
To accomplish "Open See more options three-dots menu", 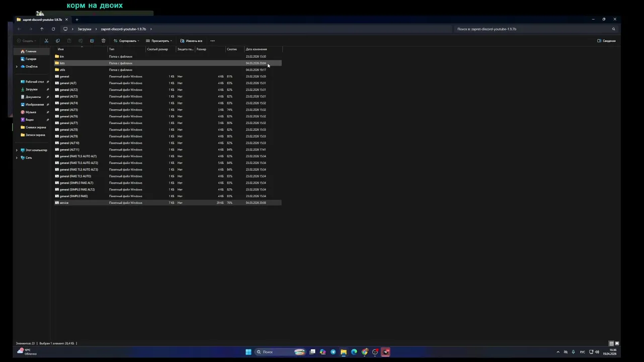I will point(212,41).
